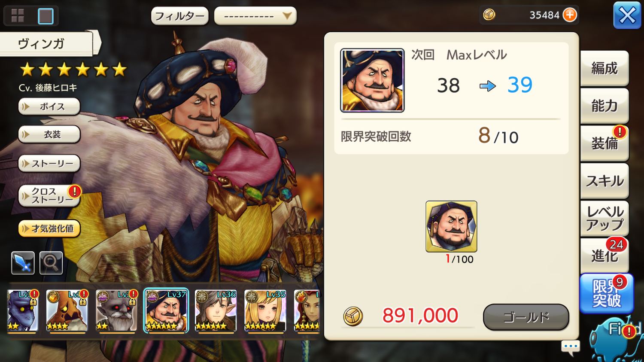Viewport: 644px width, 362px height.
Task: Click the ゴールド confirm button
Action: click(526, 317)
